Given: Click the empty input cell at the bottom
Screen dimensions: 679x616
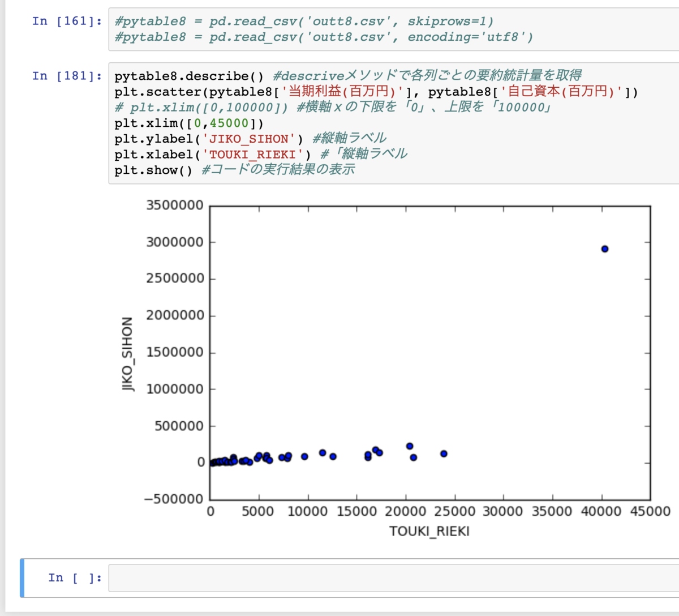Looking at the screenshot, I should tap(394, 577).
